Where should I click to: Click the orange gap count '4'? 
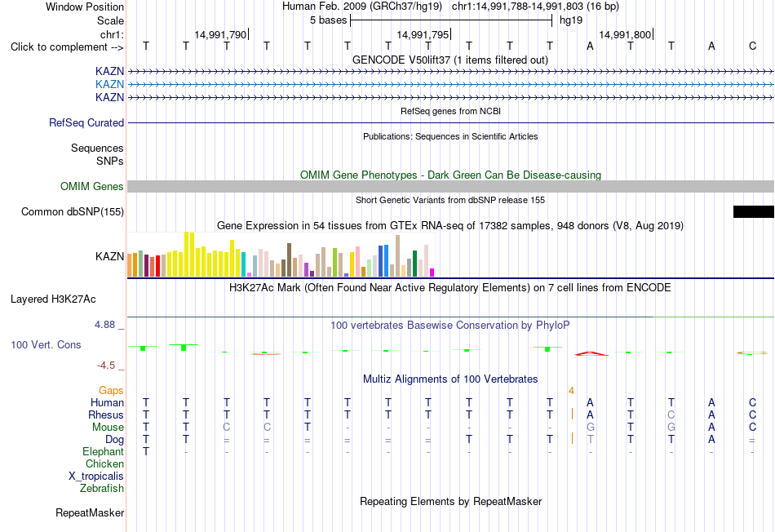(x=571, y=391)
